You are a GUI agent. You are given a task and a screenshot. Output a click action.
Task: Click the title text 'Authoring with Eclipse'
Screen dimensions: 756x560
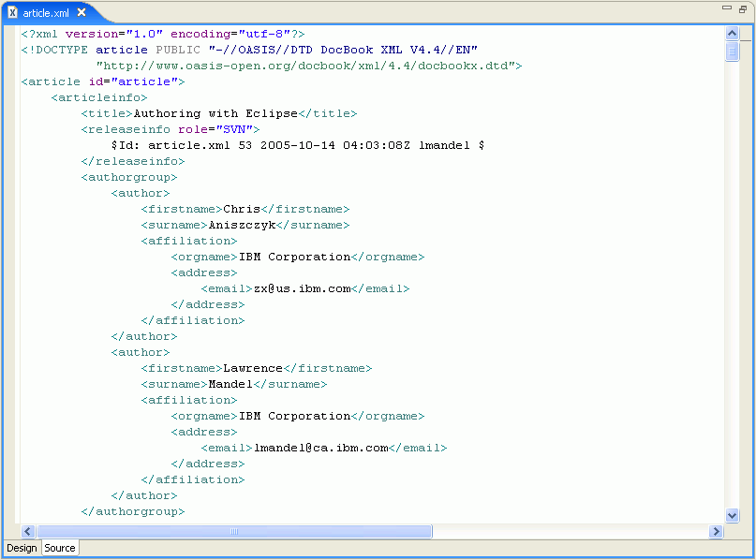pos(215,113)
